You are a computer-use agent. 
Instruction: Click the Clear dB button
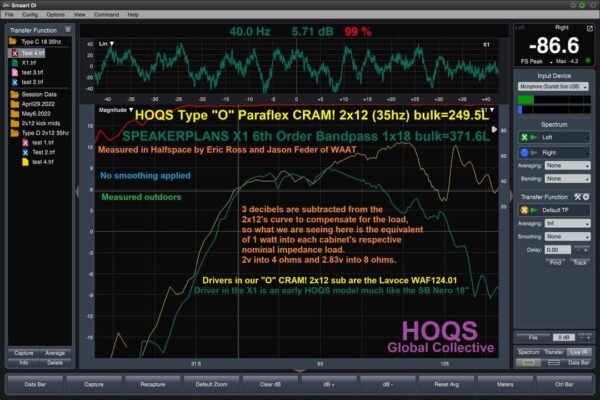pos(270,384)
